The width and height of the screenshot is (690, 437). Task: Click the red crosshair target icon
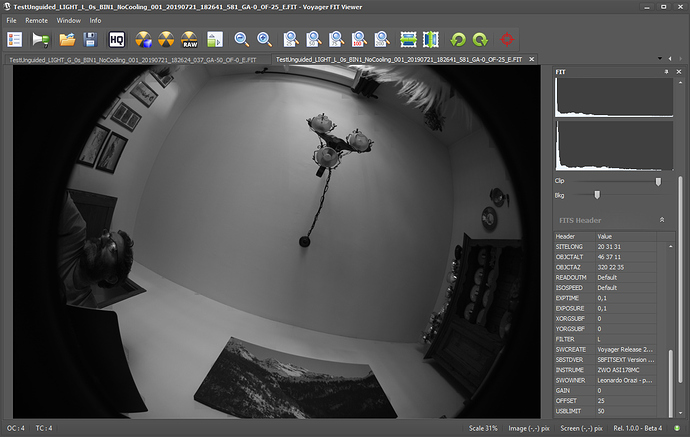pos(506,40)
